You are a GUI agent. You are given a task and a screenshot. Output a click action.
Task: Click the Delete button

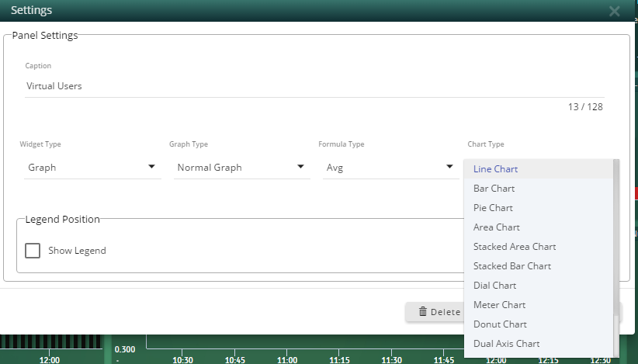click(435, 312)
